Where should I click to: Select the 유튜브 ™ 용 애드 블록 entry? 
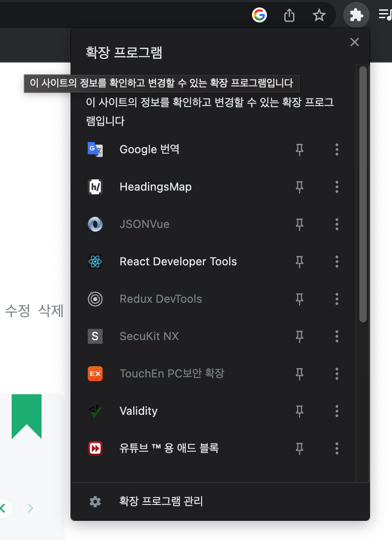click(x=169, y=448)
